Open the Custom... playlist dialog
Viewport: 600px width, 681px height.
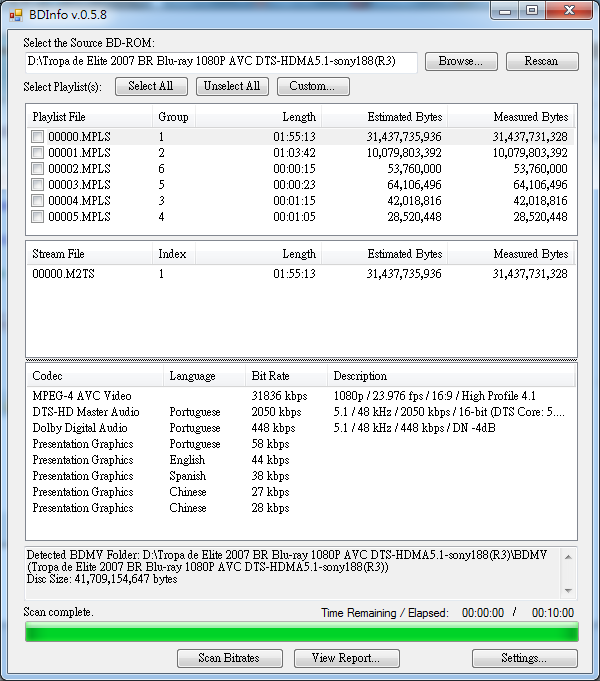pyautogui.click(x=312, y=86)
